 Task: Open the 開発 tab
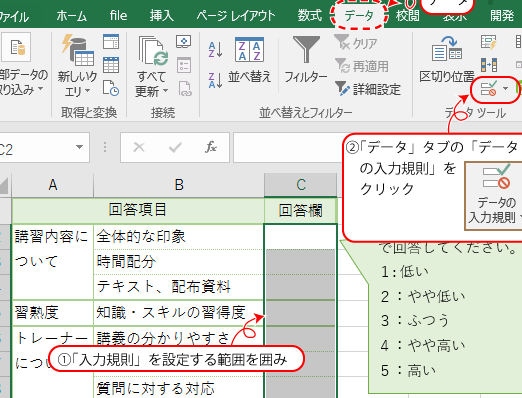point(502,16)
